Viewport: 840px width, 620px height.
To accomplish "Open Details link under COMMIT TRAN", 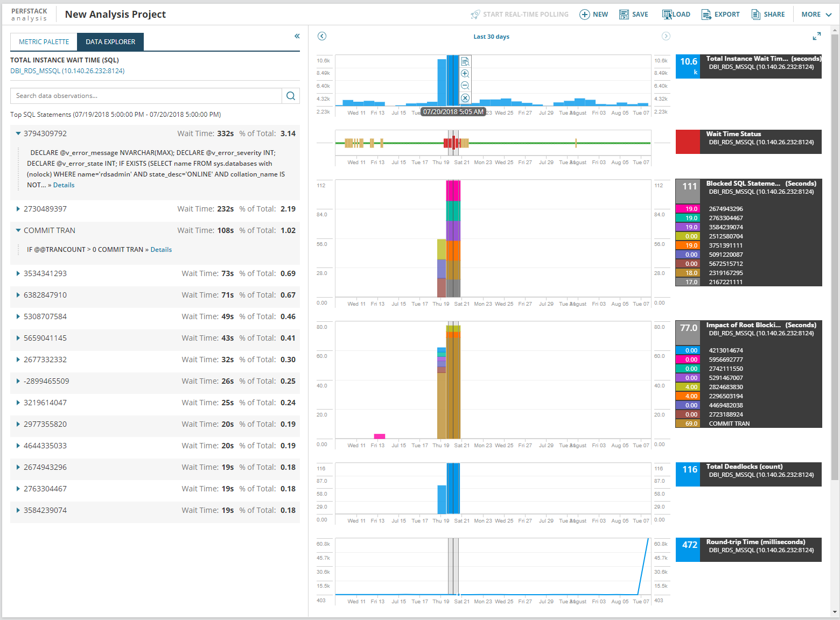I will click(x=161, y=250).
